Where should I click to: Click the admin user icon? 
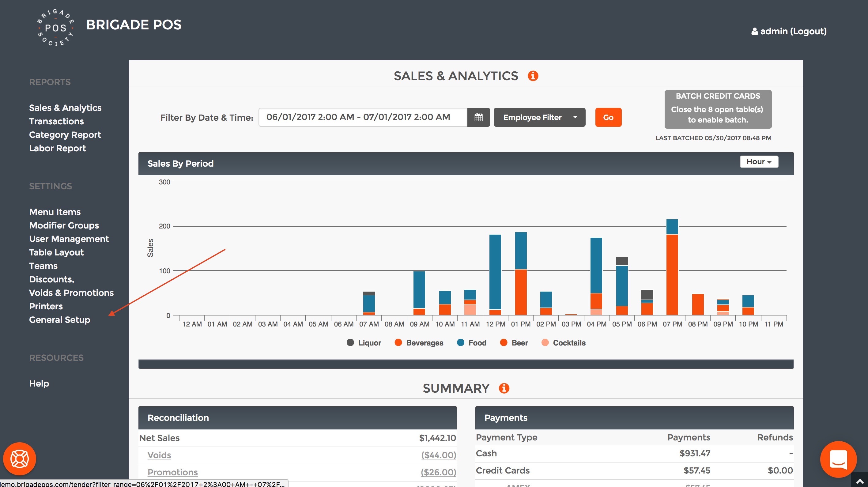click(754, 31)
